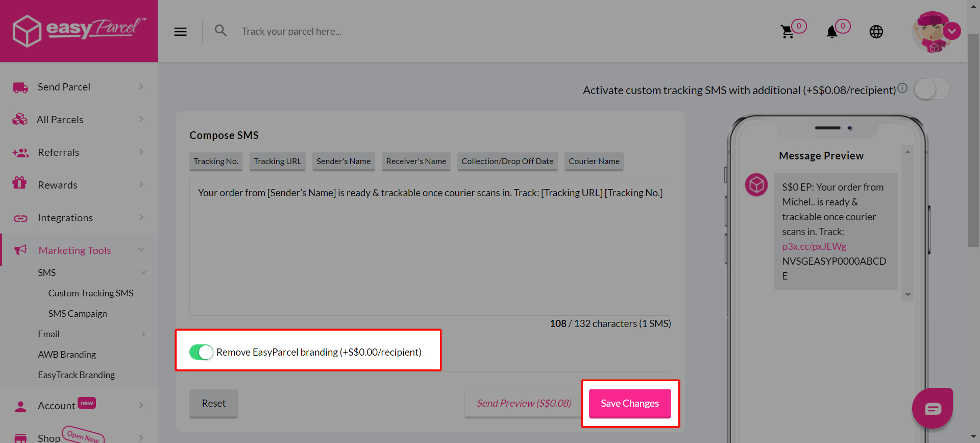Open EasyTrack Branding menu item
Viewport: 980px width, 443px height.
tap(77, 375)
